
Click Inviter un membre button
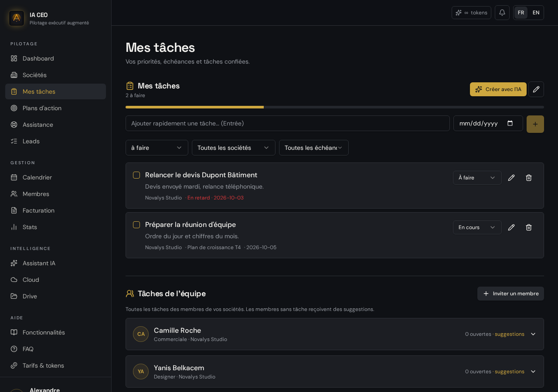pyautogui.click(x=510, y=294)
